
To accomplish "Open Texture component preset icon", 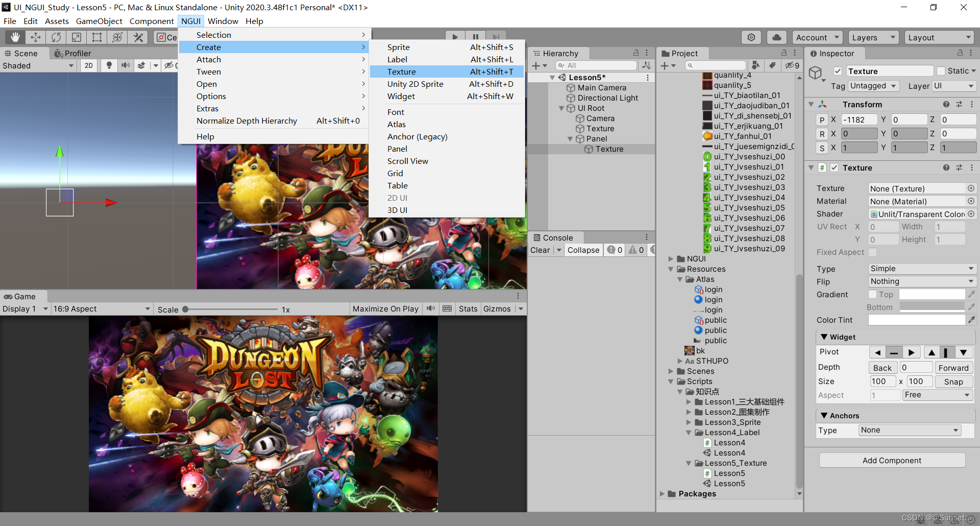I will (x=959, y=168).
